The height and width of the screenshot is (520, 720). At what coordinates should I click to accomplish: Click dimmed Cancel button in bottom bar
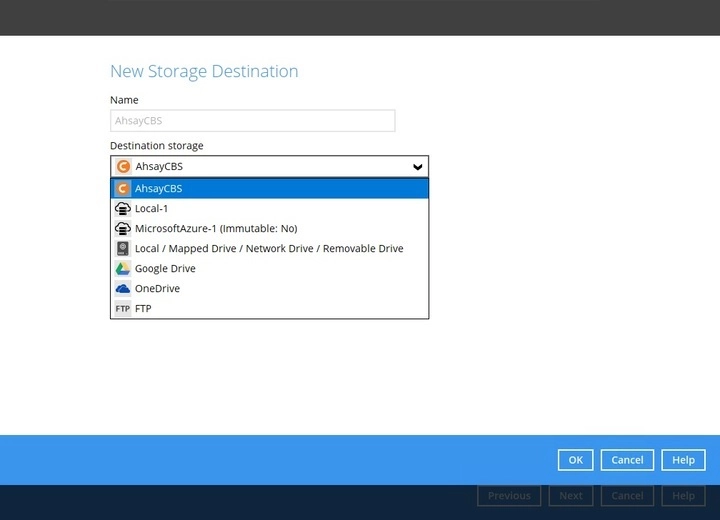(627, 496)
